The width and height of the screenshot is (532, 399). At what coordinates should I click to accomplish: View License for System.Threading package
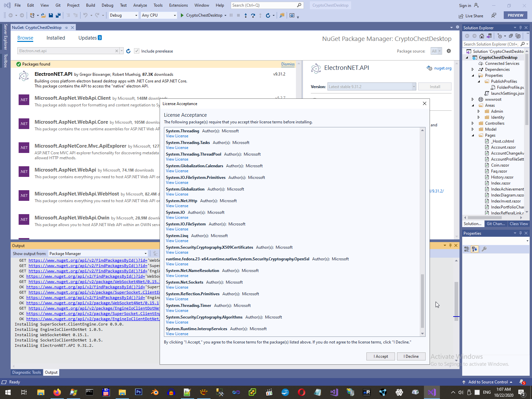tap(177, 136)
